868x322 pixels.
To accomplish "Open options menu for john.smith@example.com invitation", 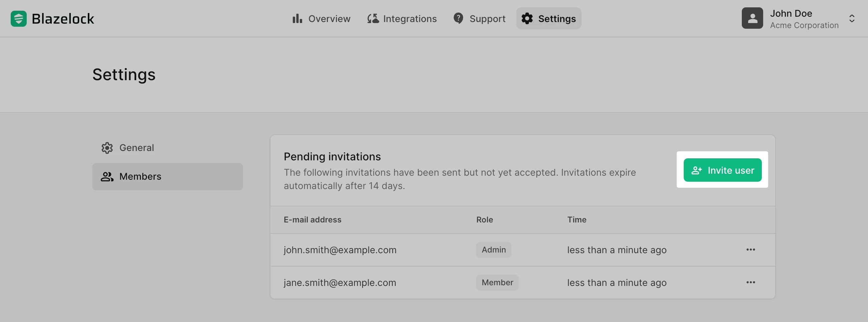I will pos(750,250).
